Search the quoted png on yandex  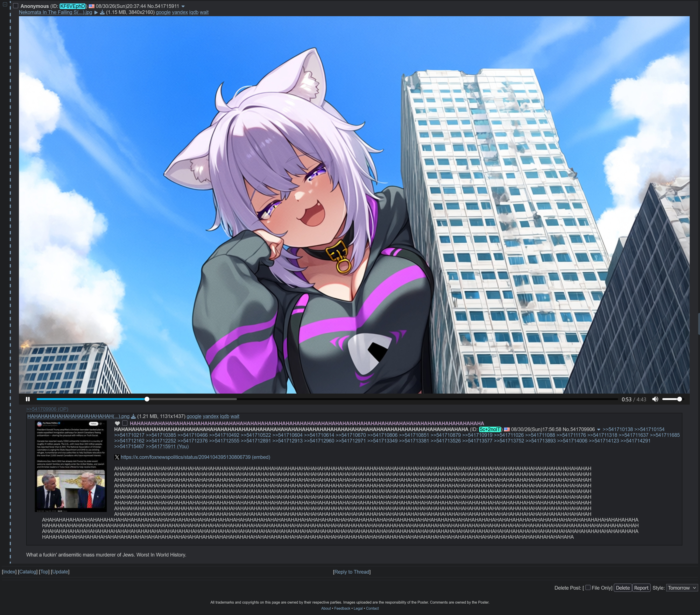coord(211,416)
